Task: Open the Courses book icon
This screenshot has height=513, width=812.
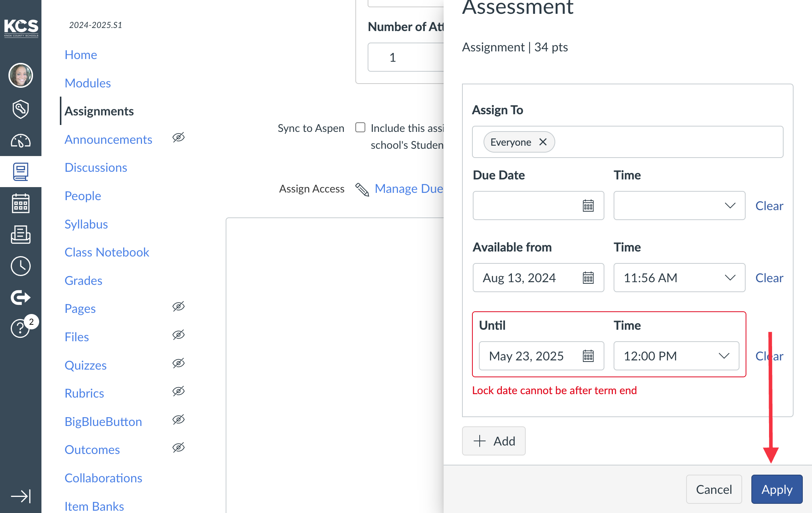Action: pos(21,172)
